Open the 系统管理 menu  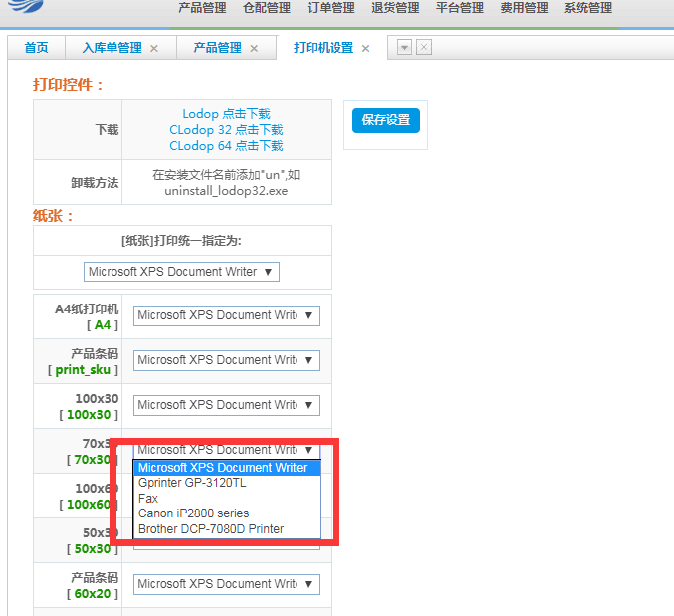pos(587,8)
